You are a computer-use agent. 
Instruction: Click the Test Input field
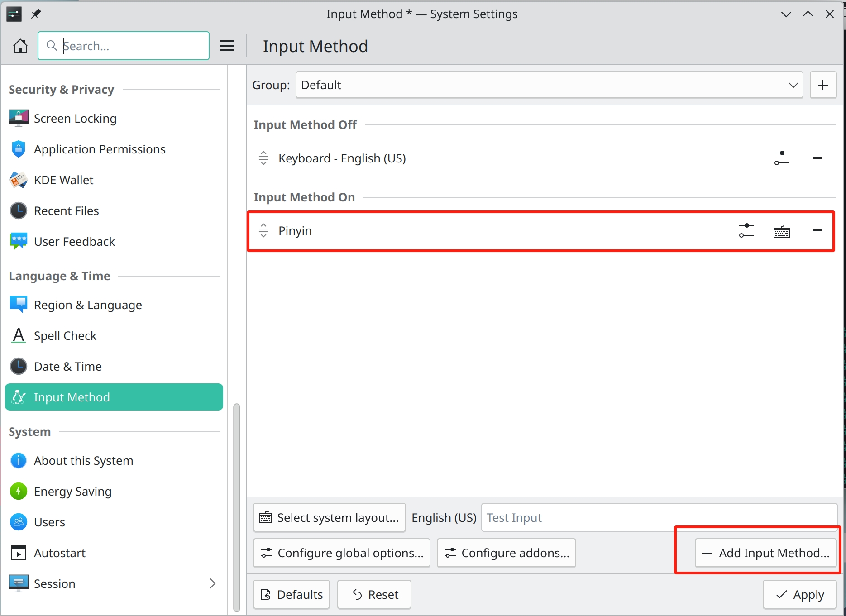(x=658, y=517)
